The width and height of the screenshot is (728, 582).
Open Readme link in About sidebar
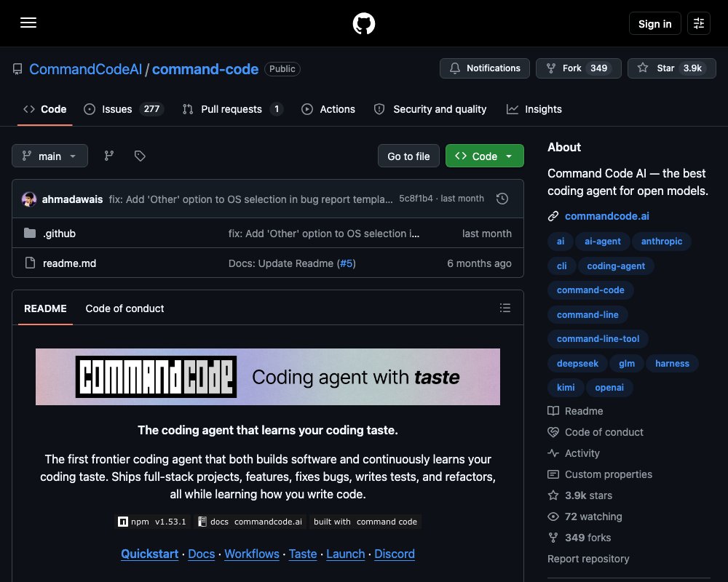click(575, 411)
